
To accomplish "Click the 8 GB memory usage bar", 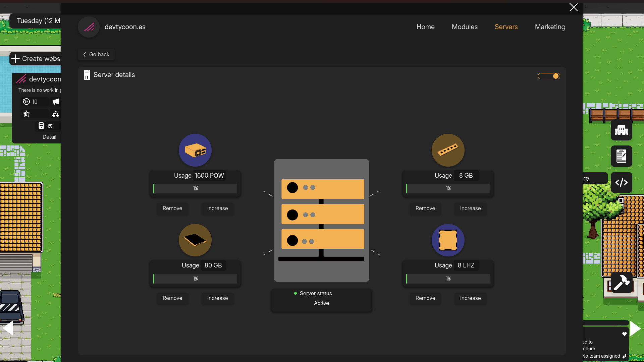I will [448, 188].
